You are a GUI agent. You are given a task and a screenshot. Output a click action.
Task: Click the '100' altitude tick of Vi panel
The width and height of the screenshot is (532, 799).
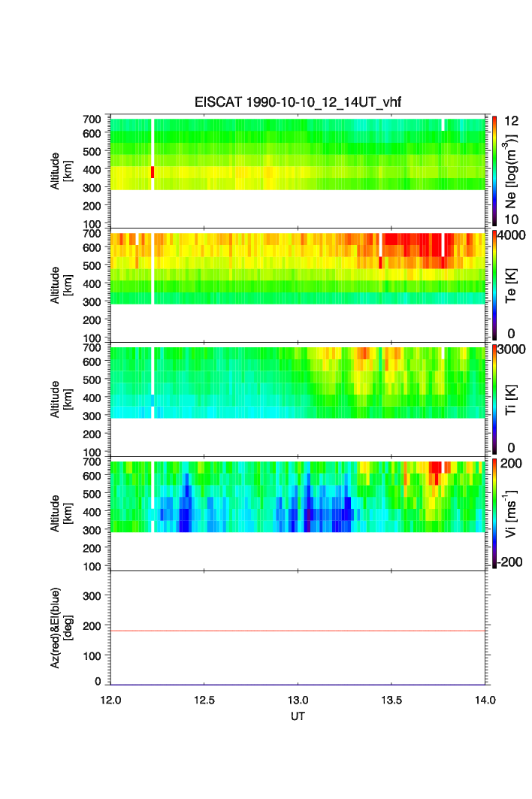pyautogui.click(x=92, y=566)
